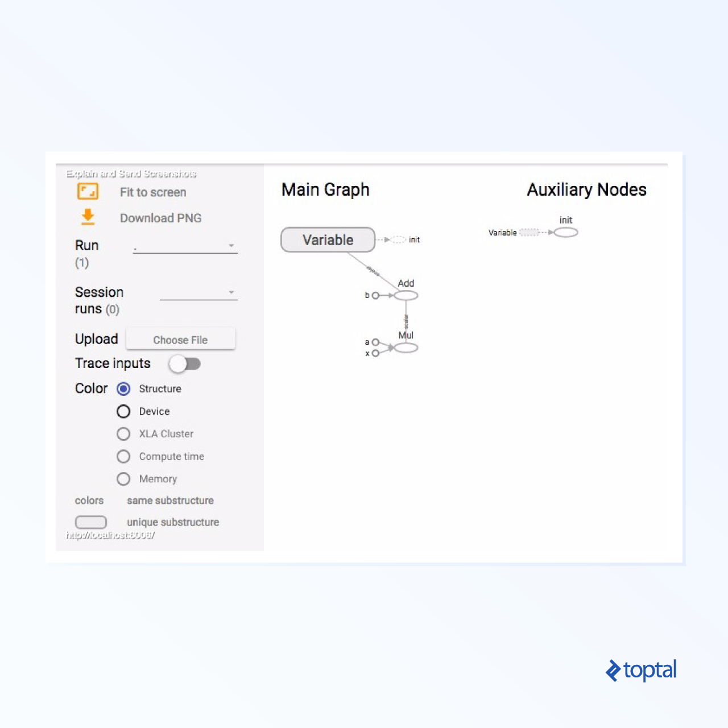The image size is (728, 728).
Task: Click the unique substructure color swatch
Action: [90, 522]
